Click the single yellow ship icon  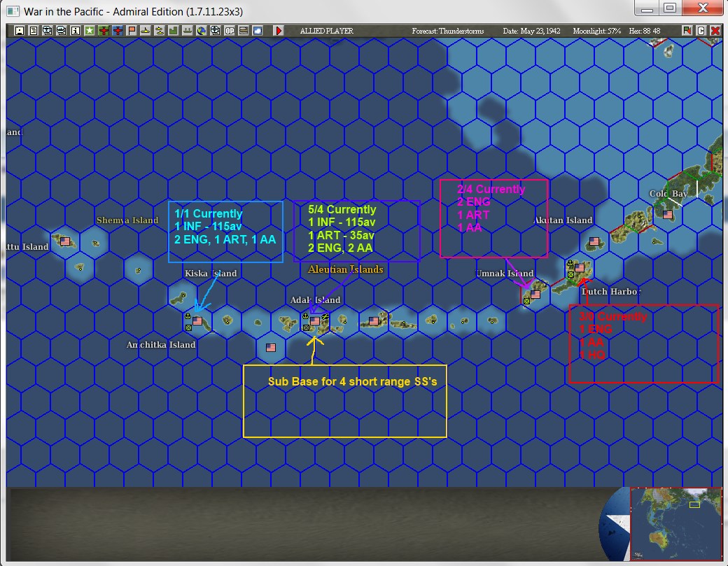146,31
